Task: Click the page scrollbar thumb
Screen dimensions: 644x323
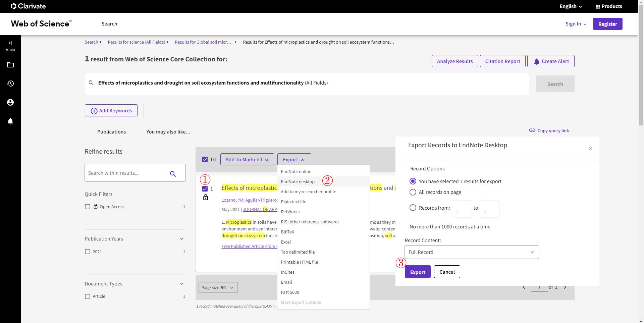Action: click(641, 65)
